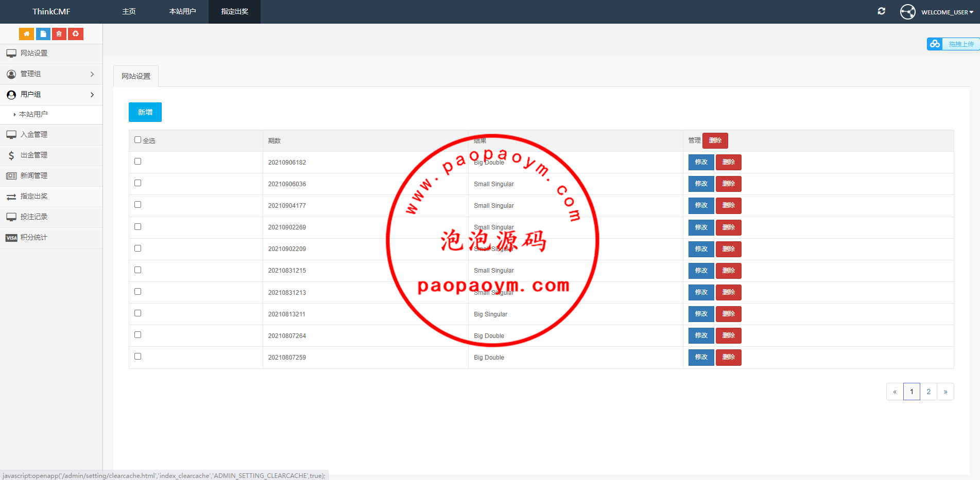This screenshot has height=480, width=980.
Task: Open the 主页 top menu item
Action: [x=129, y=11]
